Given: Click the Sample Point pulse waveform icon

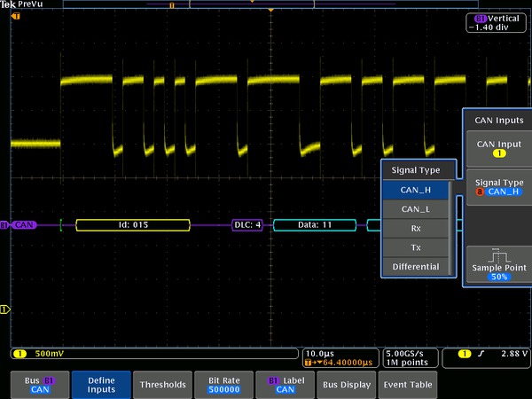Looking at the screenshot, I should click(497, 255).
